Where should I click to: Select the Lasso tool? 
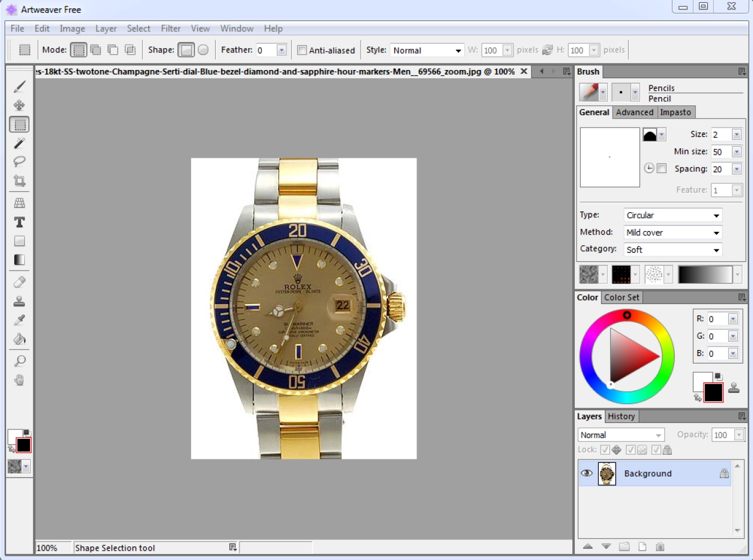pyautogui.click(x=19, y=162)
